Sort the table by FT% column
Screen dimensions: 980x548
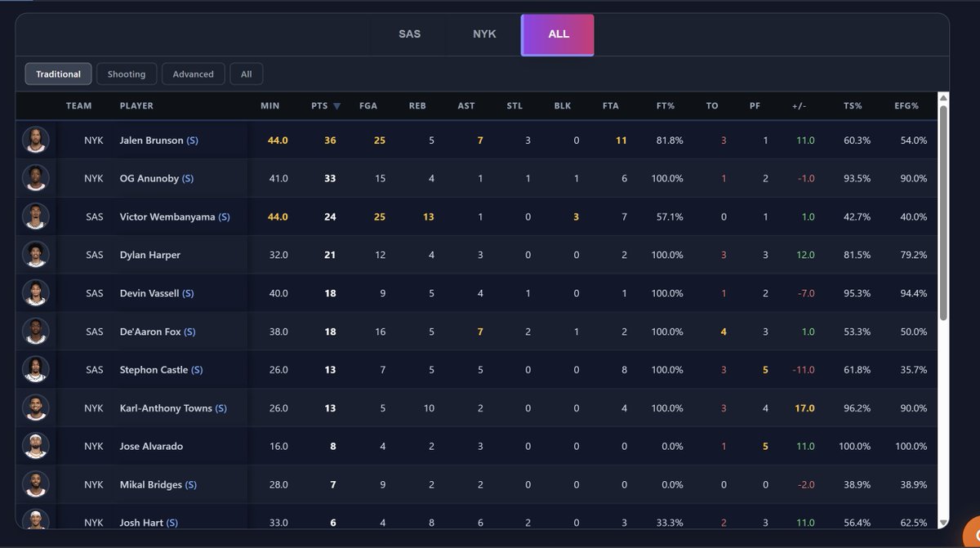666,106
